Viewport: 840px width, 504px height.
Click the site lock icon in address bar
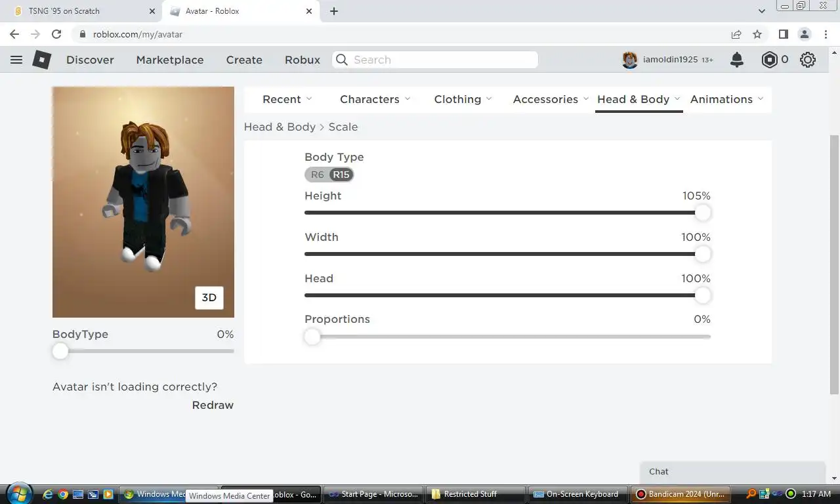[83, 34]
